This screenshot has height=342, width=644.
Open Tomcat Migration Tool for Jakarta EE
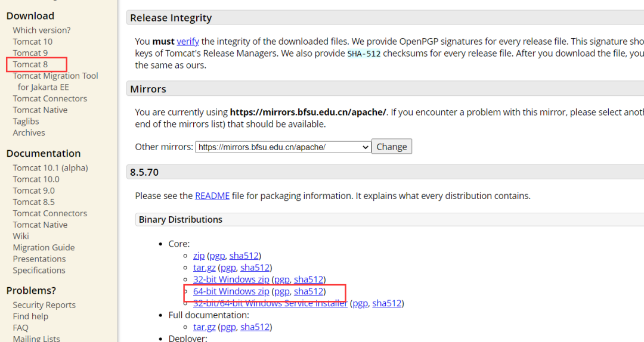point(55,76)
